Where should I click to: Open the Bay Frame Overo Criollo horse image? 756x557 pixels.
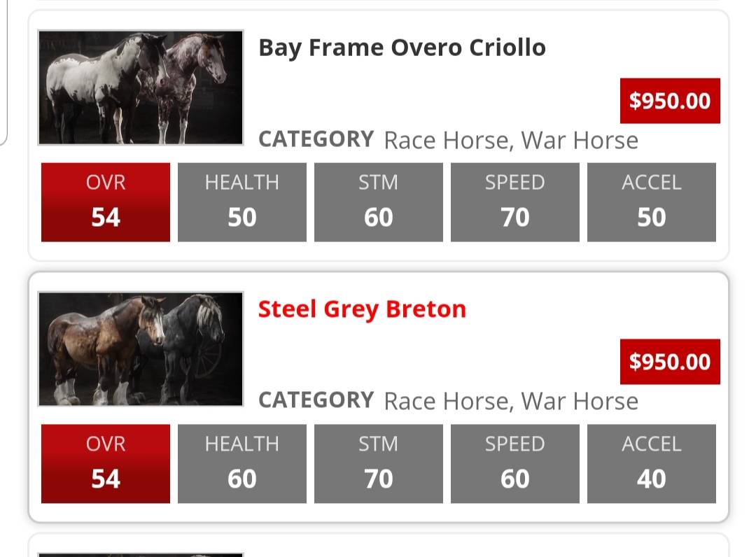pyautogui.click(x=140, y=87)
